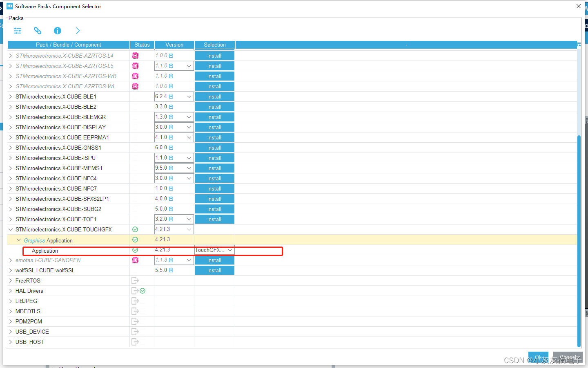Open version dropdown for X-CUBE-TOUCHGFX

click(189, 229)
